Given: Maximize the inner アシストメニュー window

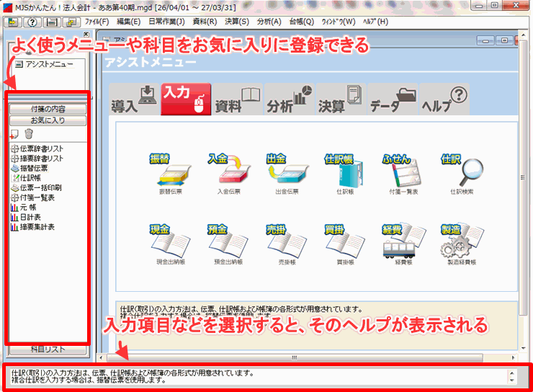Looking at the screenshot, I should point(504,40).
